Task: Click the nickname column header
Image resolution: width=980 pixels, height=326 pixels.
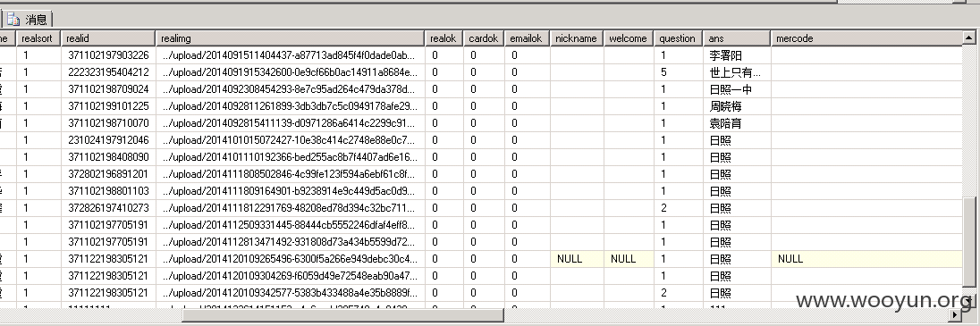Action: 576,38
